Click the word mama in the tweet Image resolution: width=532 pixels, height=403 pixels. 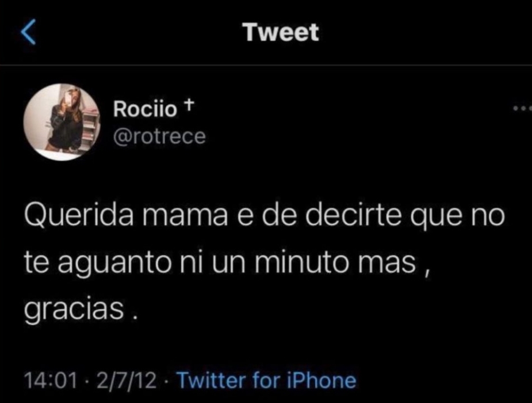(x=185, y=216)
